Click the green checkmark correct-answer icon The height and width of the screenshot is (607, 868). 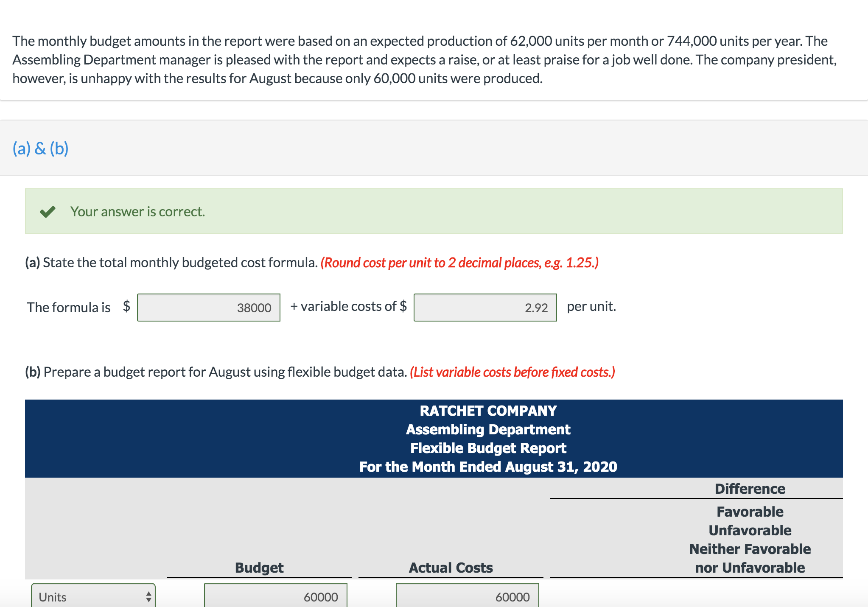tap(49, 211)
